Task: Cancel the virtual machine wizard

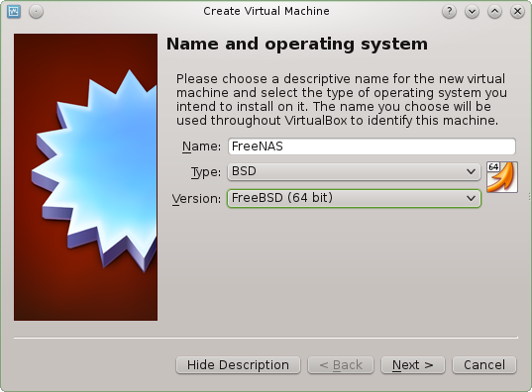Action: tap(484, 365)
